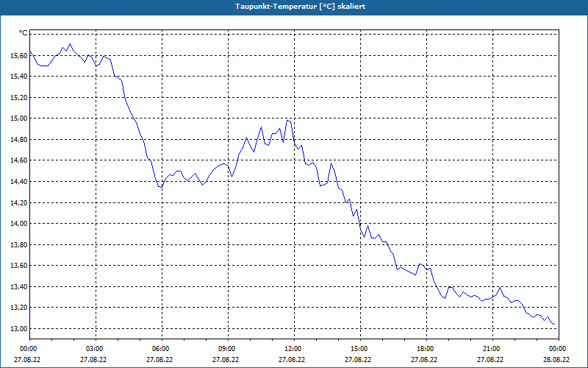Select the 15,00 y-axis label
The image size is (588, 368).
click(21, 118)
